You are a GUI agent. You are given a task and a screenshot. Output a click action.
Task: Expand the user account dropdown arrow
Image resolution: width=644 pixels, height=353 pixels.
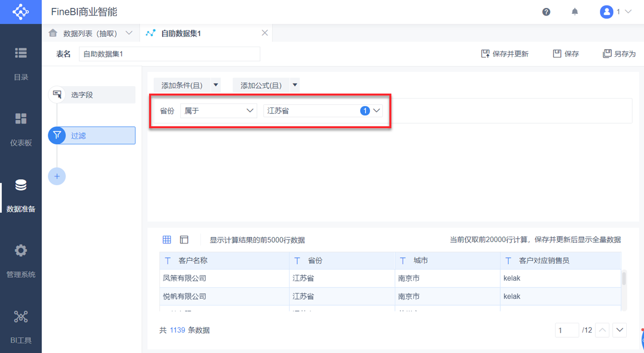pyautogui.click(x=628, y=12)
